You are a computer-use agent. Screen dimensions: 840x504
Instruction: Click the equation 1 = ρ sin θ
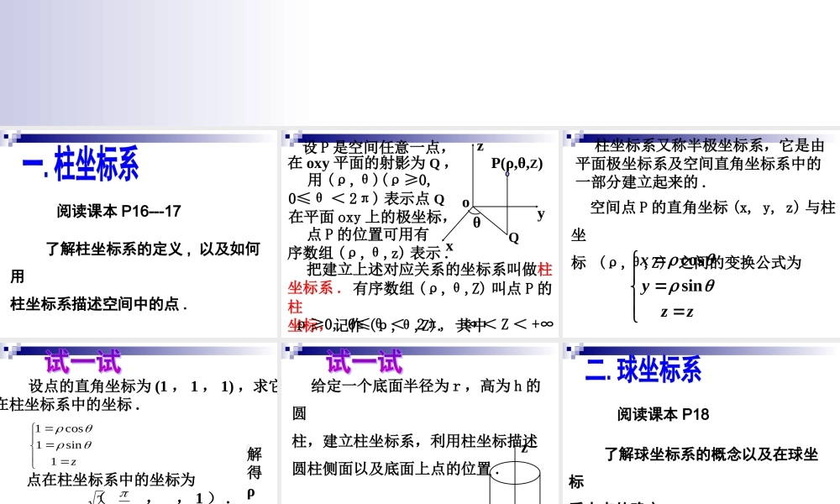pyautogui.click(x=64, y=445)
